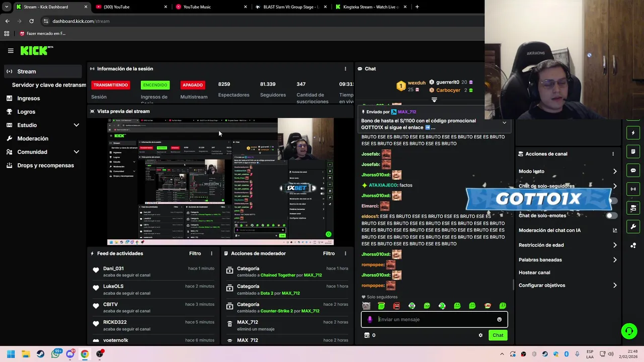Viewport: 644px width, 362px height.
Task: Click the camera channel actions sidebar icon
Action: (x=633, y=208)
